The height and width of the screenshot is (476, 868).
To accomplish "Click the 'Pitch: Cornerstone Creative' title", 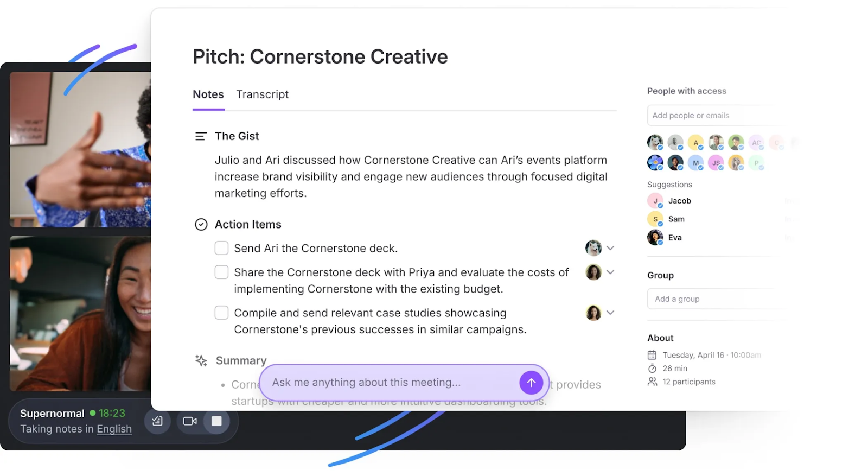I will (x=320, y=56).
